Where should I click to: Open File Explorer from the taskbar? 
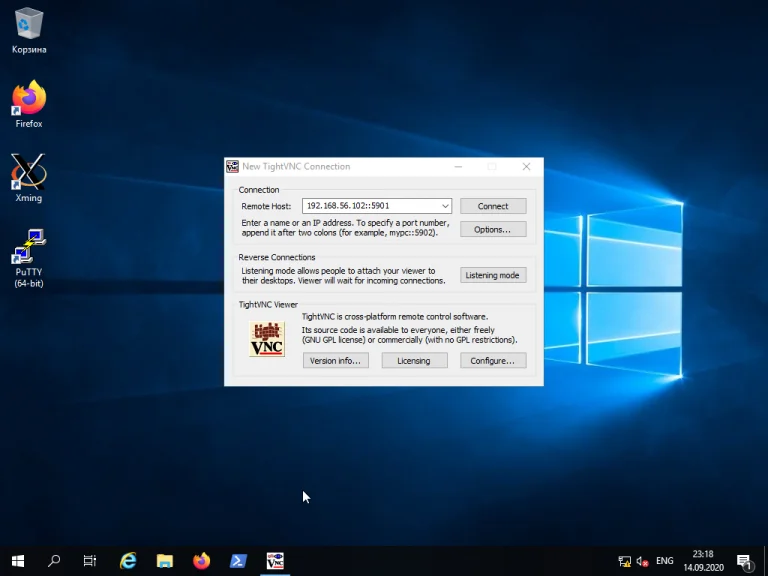point(165,561)
